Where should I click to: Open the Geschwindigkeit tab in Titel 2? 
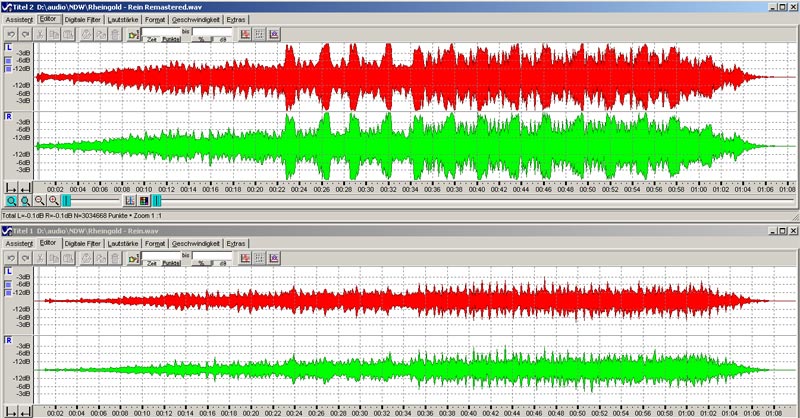(x=195, y=19)
